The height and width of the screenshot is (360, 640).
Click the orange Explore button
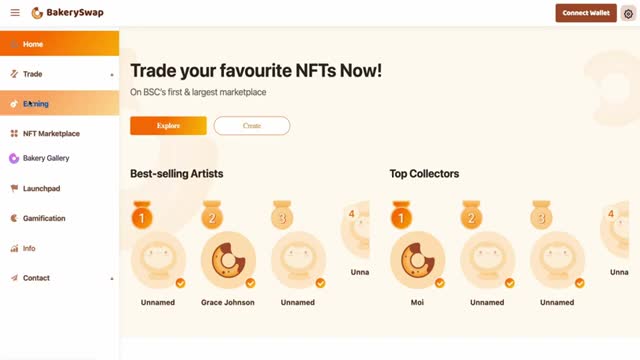tap(168, 126)
